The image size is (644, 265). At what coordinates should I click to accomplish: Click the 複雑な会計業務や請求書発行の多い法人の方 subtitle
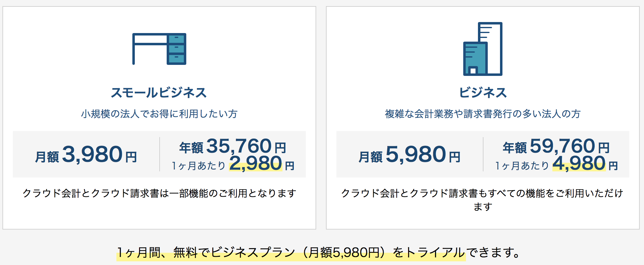click(x=483, y=114)
